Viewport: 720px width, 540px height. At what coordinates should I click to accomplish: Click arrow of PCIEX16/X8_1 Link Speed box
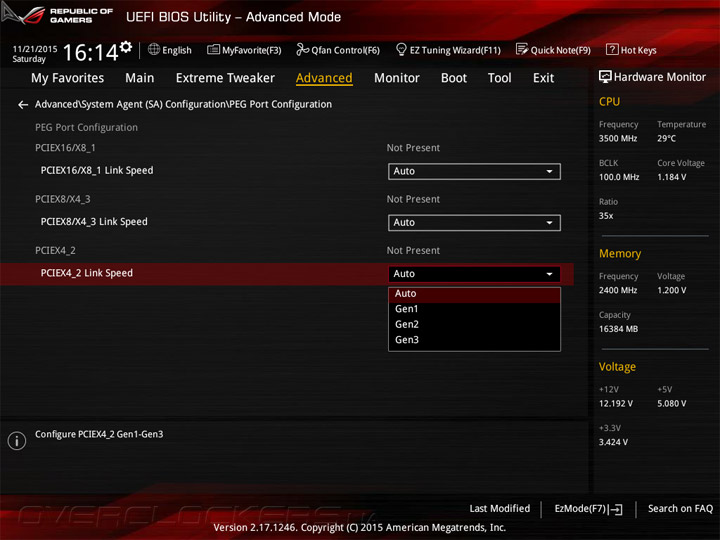[x=550, y=171]
